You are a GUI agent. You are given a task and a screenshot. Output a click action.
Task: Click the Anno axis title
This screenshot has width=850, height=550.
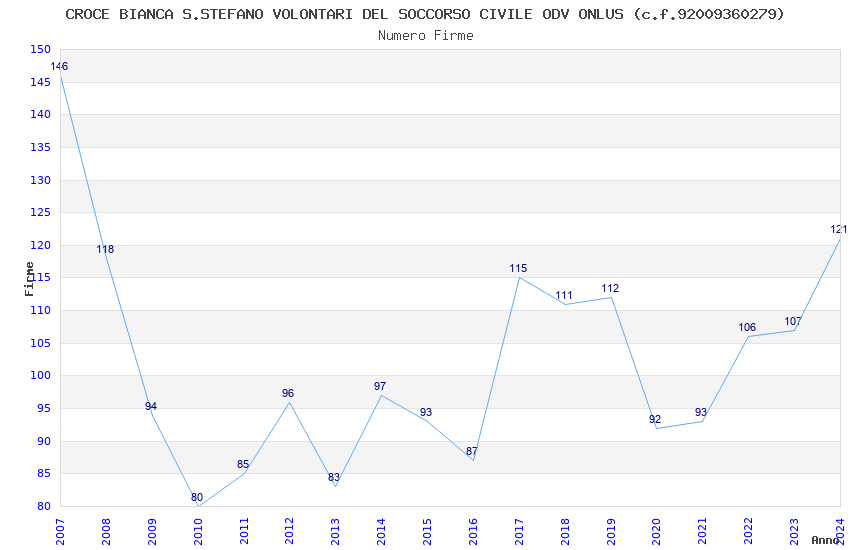tap(825, 540)
